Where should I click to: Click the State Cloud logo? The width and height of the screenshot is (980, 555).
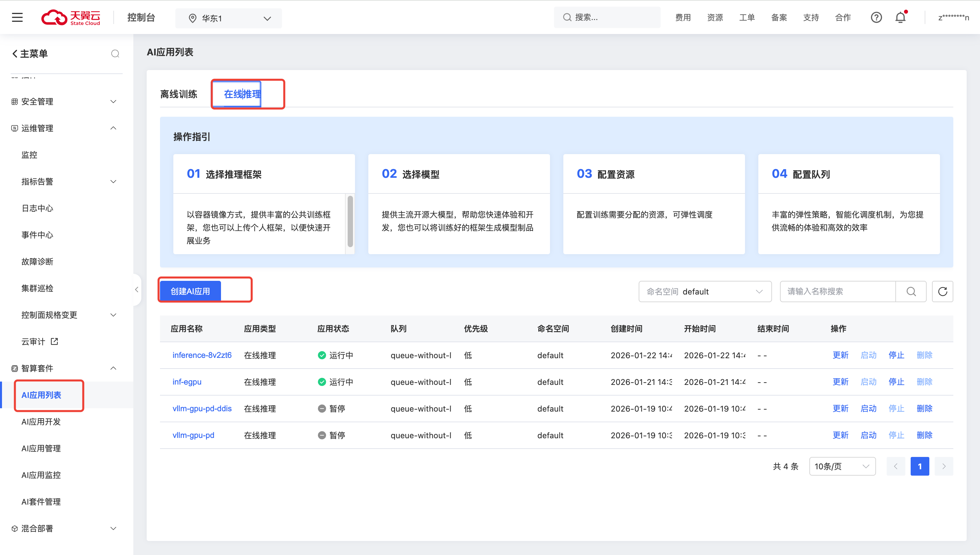point(71,18)
